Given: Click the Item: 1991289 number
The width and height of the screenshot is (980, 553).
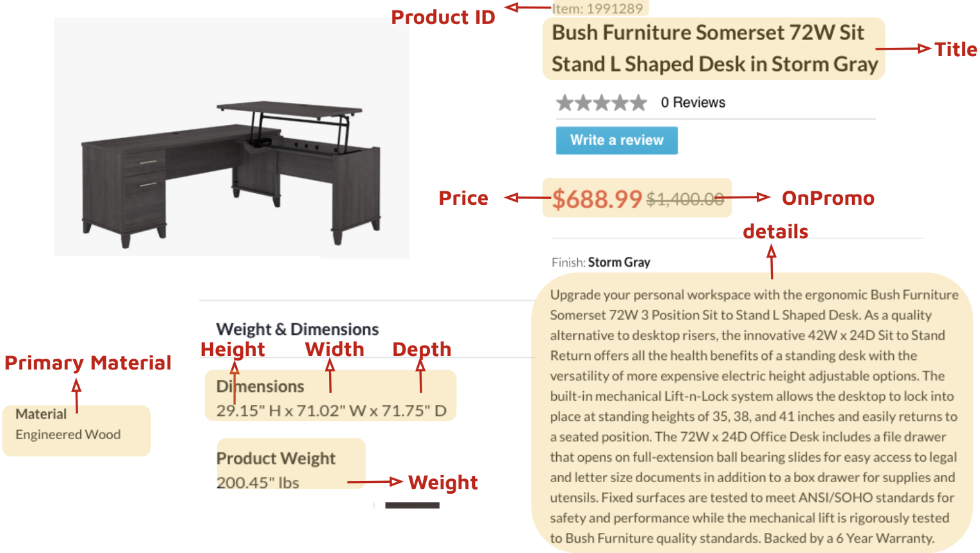Looking at the screenshot, I should tap(597, 9).
